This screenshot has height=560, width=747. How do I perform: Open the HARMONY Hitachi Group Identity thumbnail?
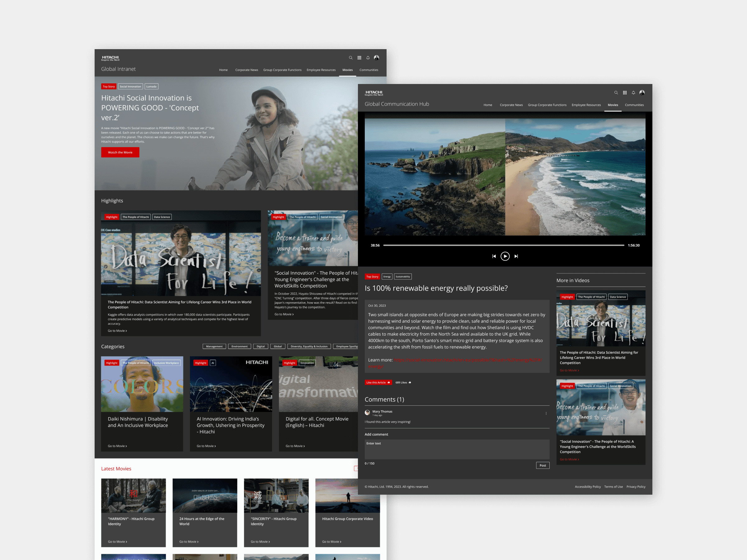134,495
